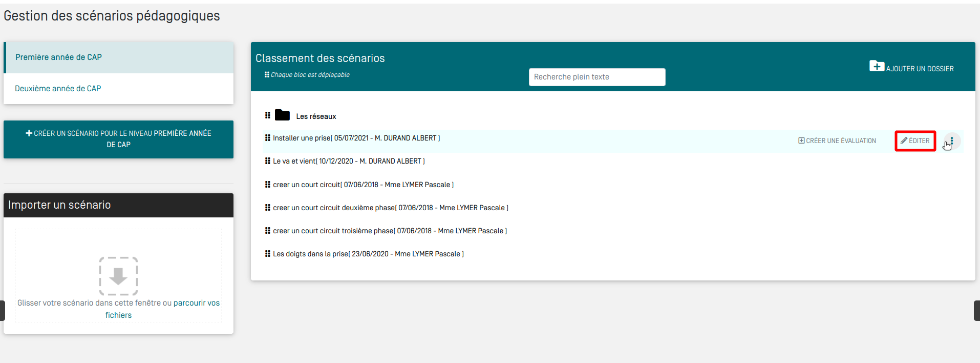The width and height of the screenshot is (980, 363).
Task: Click drag handle of Installer une prise
Action: click(267, 138)
